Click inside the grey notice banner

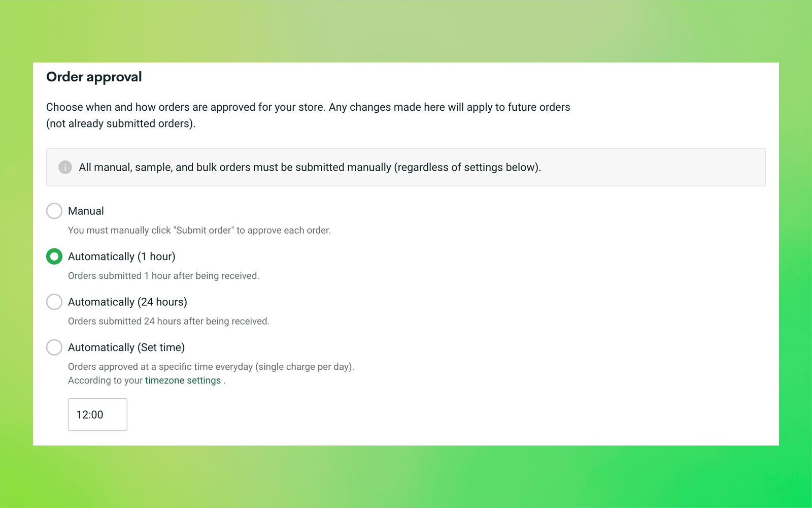click(x=406, y=167)
